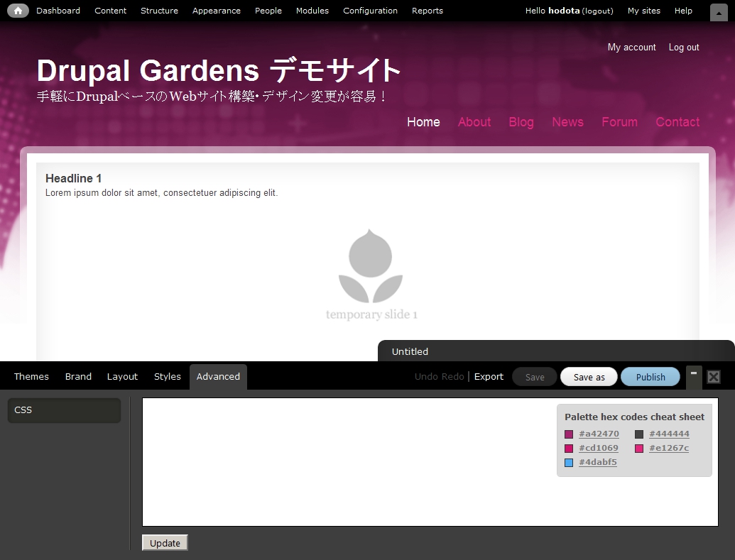Viewport: 735px width, 560px height.
Task: Switch to the Layout tab
Action: pyautogui.click(x=122, y=377)
